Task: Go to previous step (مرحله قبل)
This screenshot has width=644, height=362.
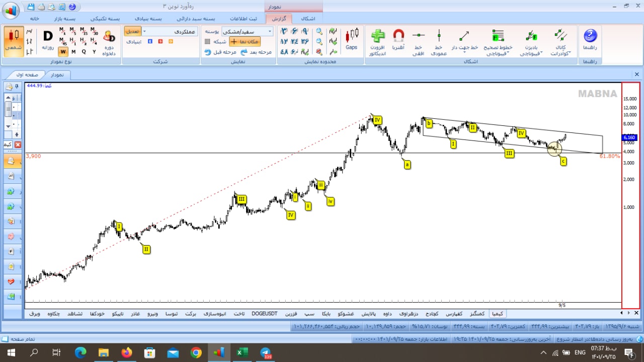Action: point(220,51)
